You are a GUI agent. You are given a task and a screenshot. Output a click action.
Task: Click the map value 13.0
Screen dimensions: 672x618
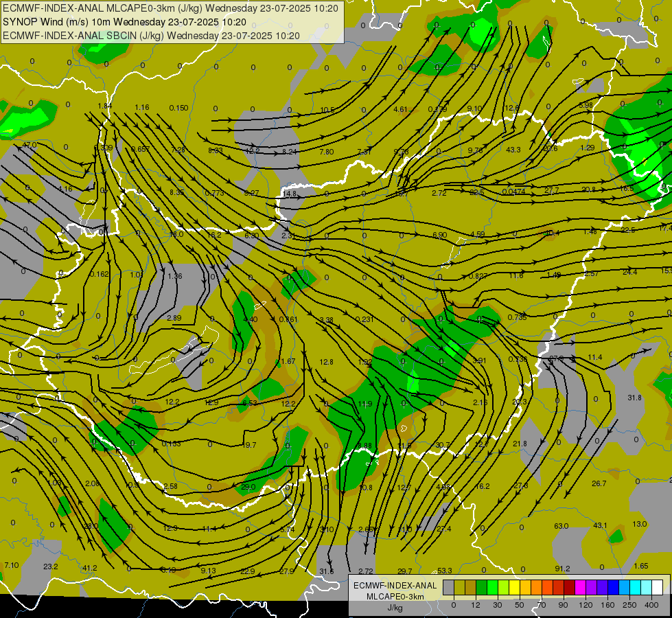[x=640, y=524]
